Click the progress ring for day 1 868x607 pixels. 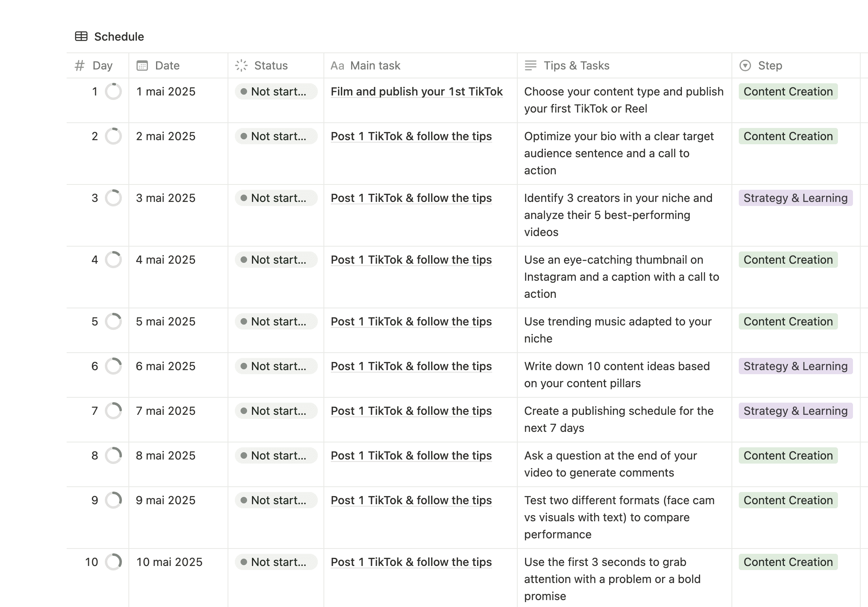click(113, 91)
